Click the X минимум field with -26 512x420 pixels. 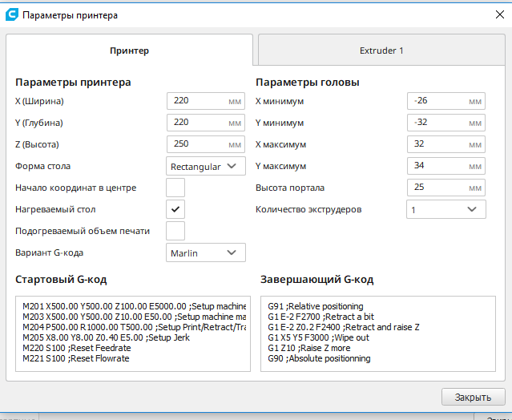446,101
